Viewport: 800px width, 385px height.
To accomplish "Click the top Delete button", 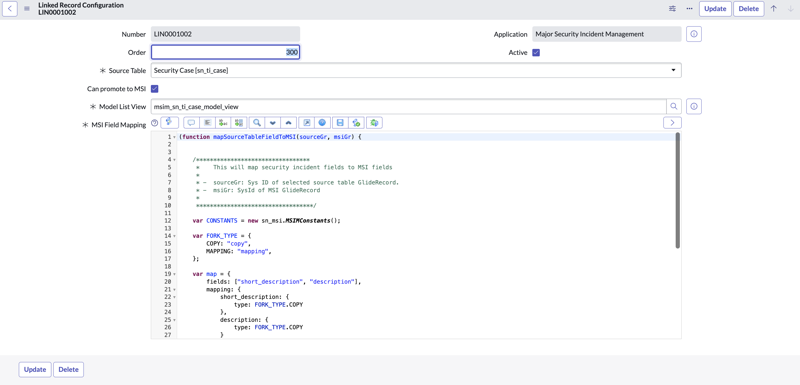I will [x=749, y=9].
